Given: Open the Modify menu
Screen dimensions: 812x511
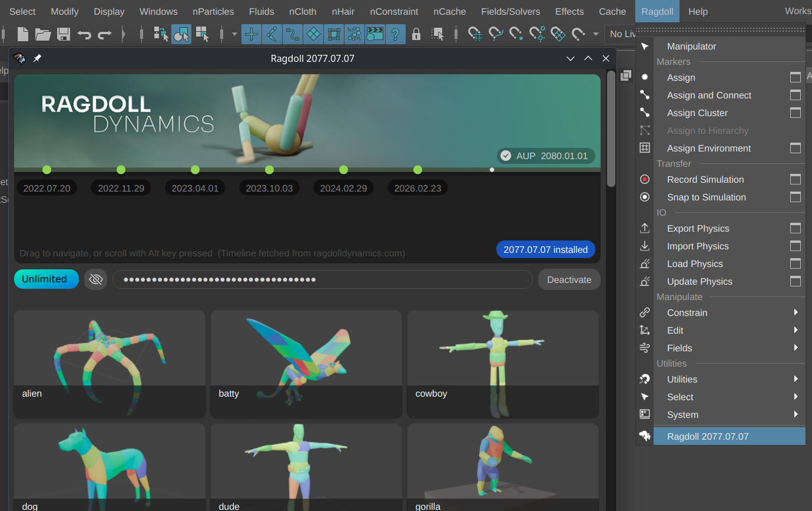Looking at the screenshot, I should pos(65,11).
